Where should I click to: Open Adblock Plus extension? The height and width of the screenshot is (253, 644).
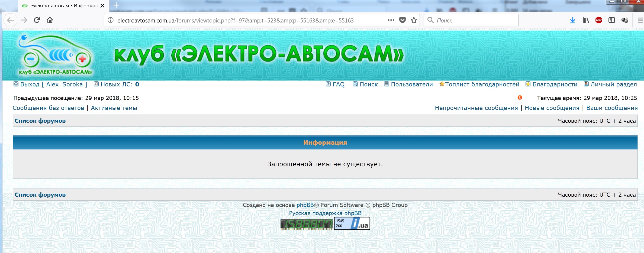(x=598, y=20)
